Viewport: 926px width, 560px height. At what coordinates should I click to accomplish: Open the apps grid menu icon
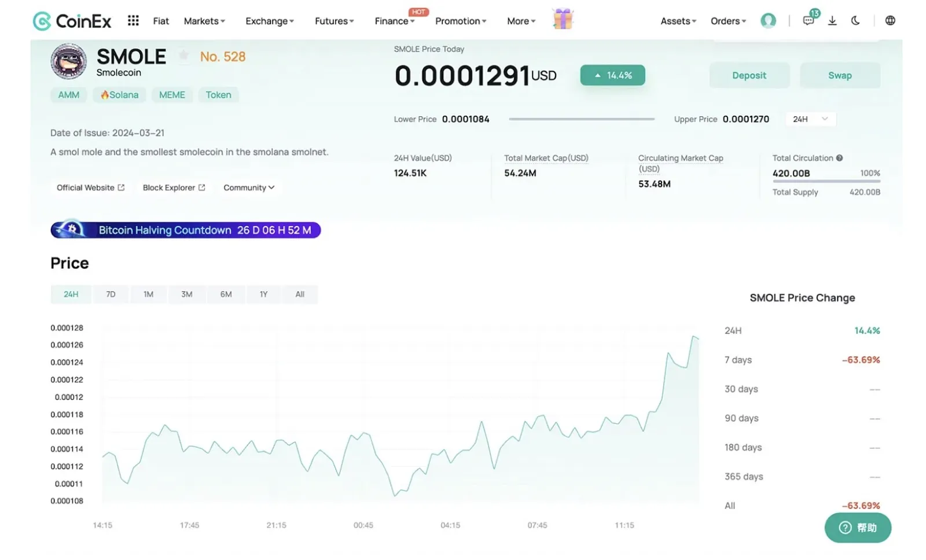pyautogui.click(x=133, y=21)
